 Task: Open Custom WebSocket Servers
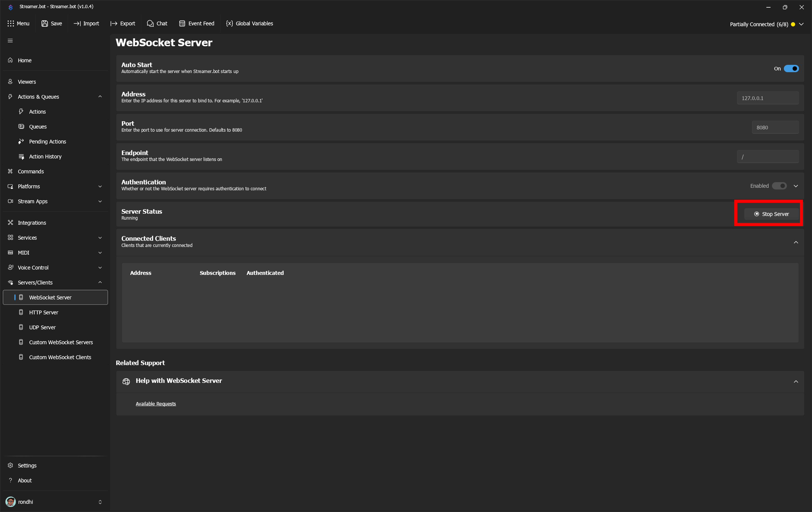point(55,342)
